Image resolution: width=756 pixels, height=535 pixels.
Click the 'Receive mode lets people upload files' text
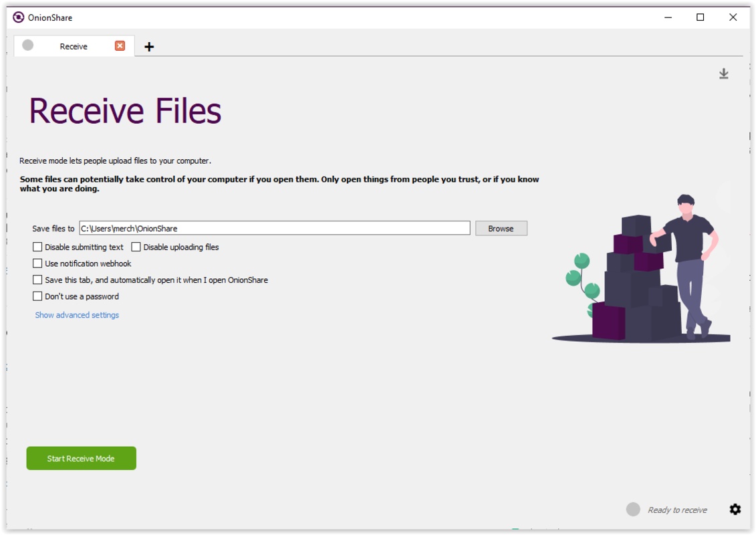(x=115, y=160)
